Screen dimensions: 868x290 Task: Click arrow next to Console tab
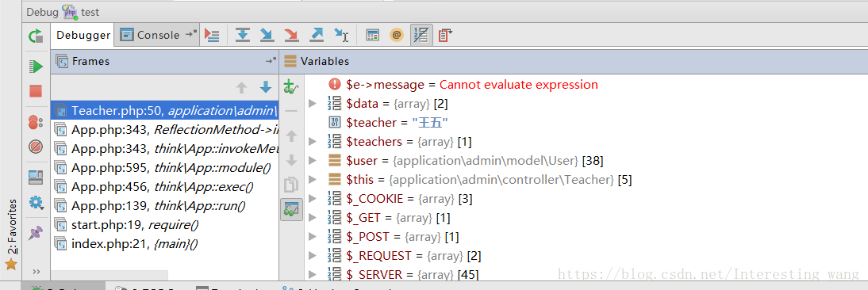point(191,34)
